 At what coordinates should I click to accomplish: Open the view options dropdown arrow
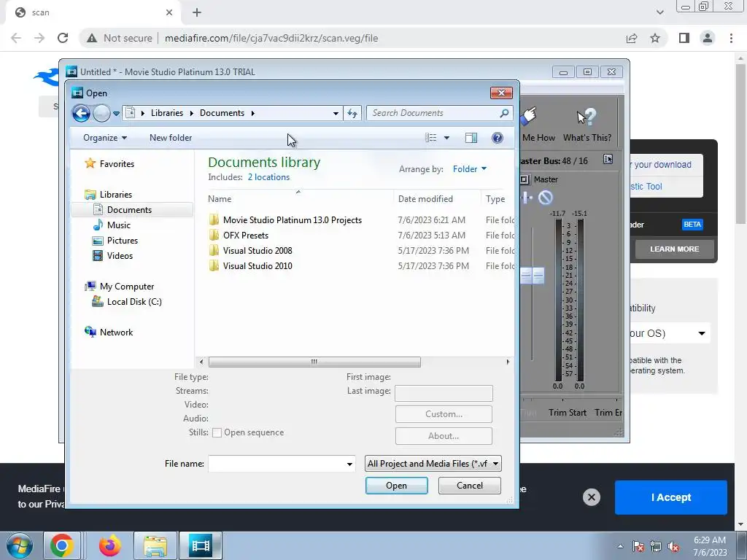[446, 138]
